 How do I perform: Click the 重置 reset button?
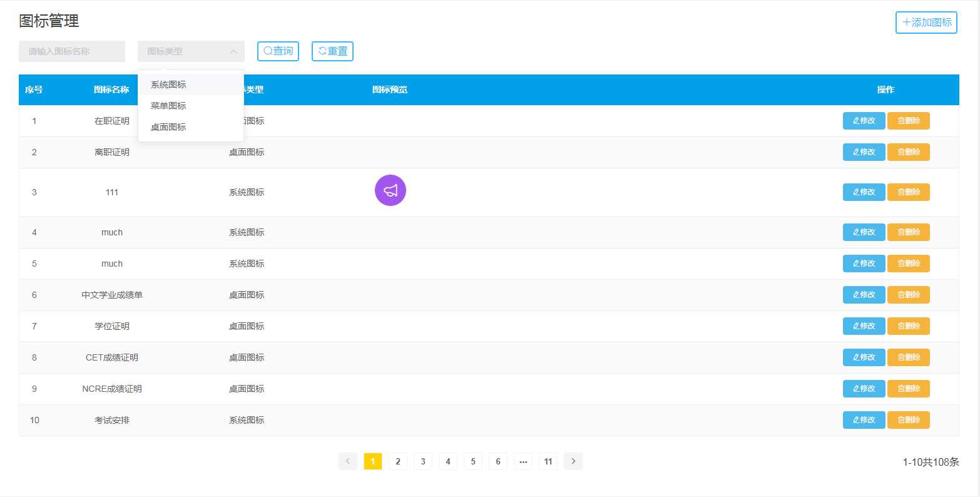332,51
